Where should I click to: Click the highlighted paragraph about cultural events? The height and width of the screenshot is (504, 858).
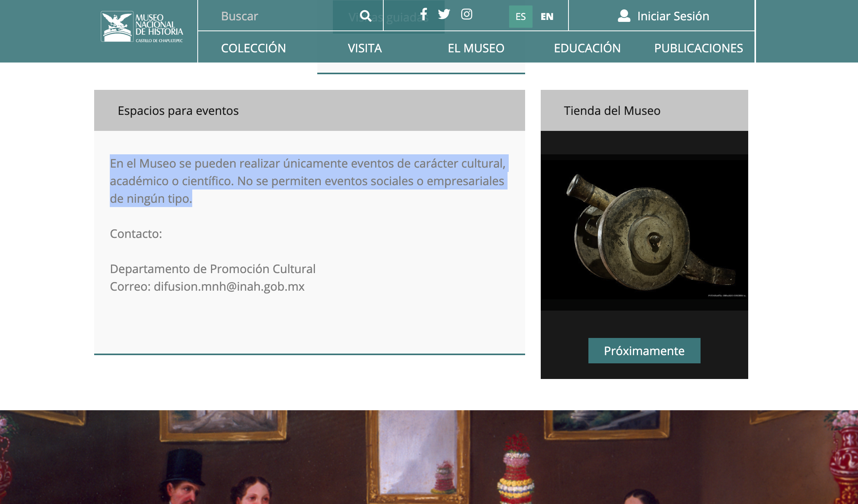point(309,181)
